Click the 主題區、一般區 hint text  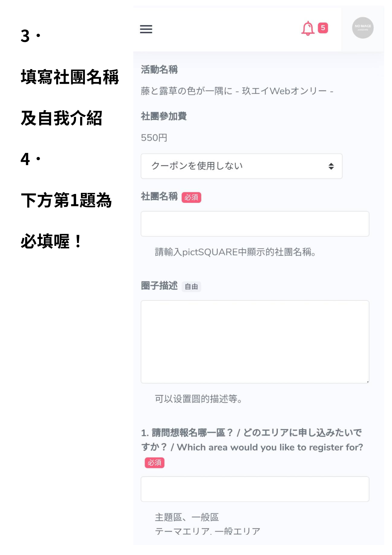tap(187, 517)
